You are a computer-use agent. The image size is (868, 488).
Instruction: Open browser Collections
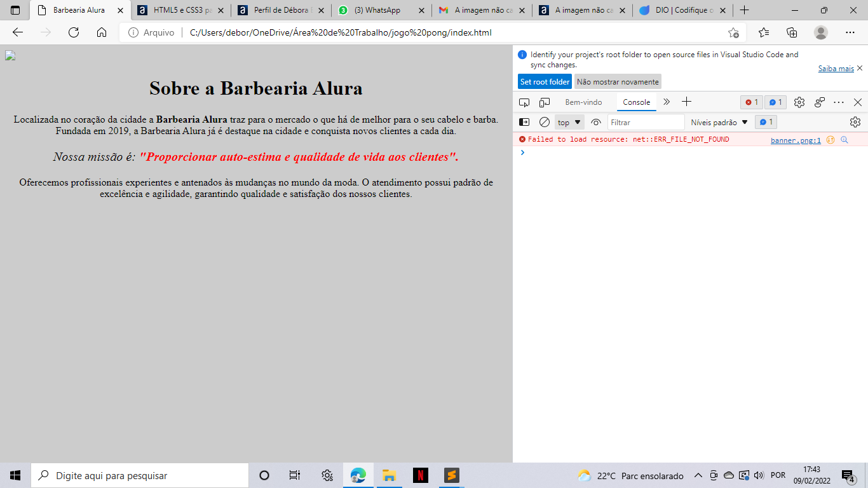point(792,32)
